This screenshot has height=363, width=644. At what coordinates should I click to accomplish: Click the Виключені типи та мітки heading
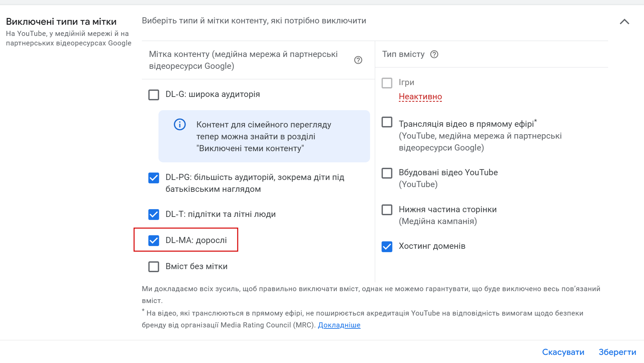click(x=61, y=22)
